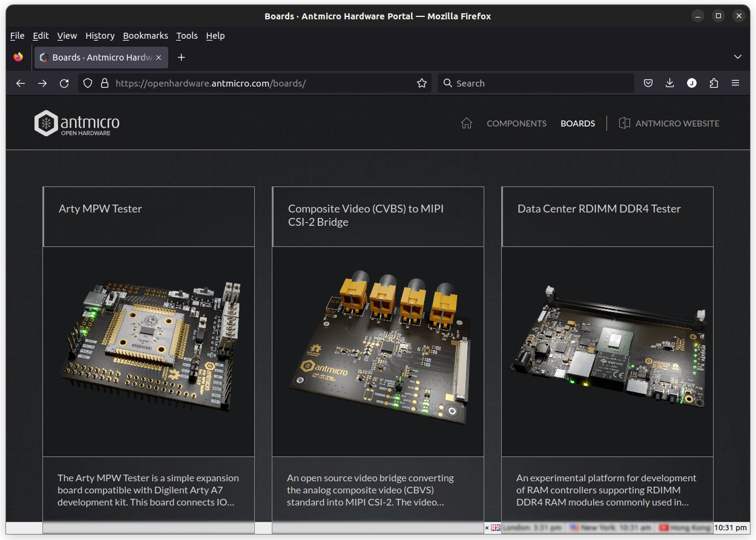The height and width of the screenshot is (540, 756).
Task: Read the Arty MPW Tester description text
Action: (x=148, y=490)
